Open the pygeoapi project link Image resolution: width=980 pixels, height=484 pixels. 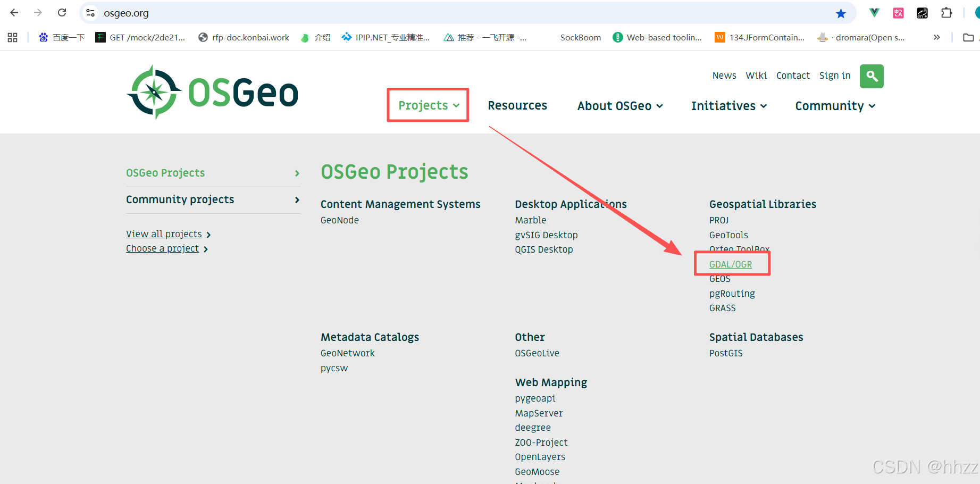(x=535, y=398)
